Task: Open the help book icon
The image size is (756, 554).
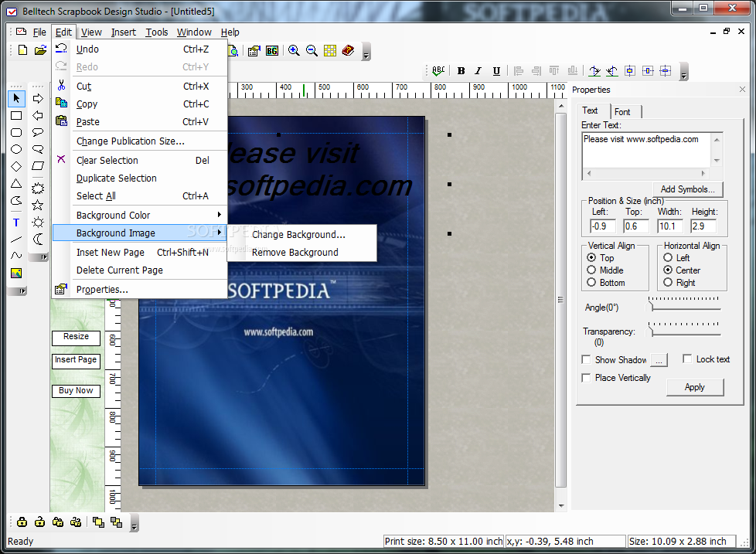Action: [348, 50]
